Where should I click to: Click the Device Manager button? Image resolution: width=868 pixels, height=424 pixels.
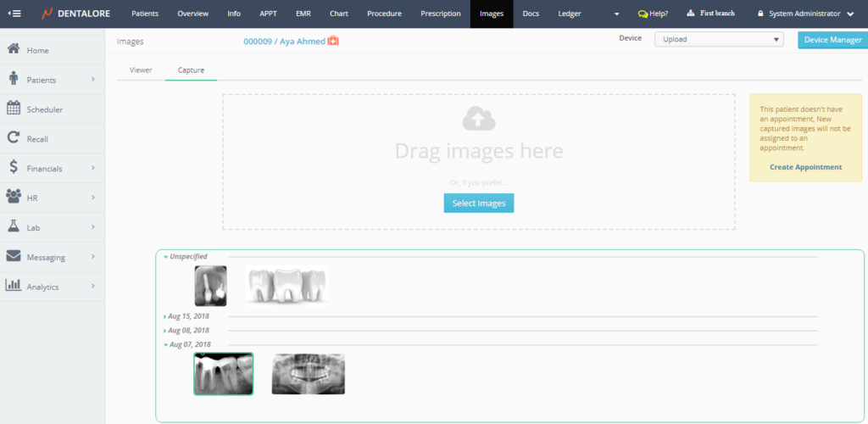[x=832, y=40]
